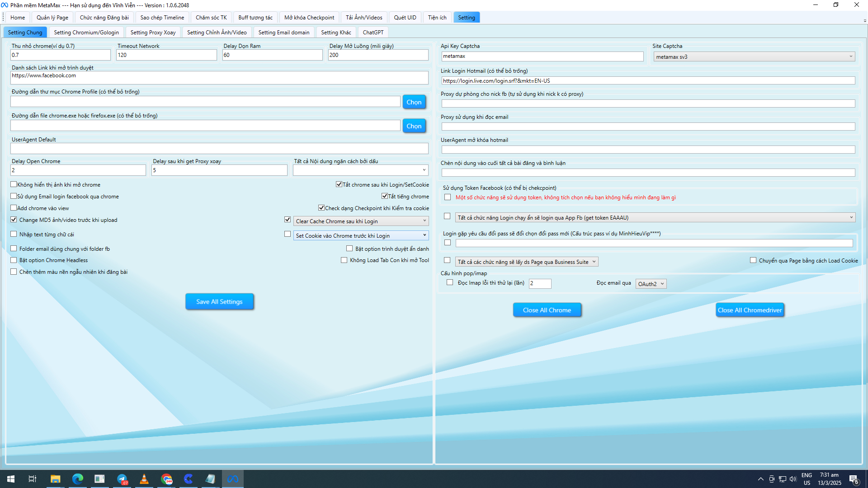Open the Page qua Business Suite dropdown

tap(527, 262)
